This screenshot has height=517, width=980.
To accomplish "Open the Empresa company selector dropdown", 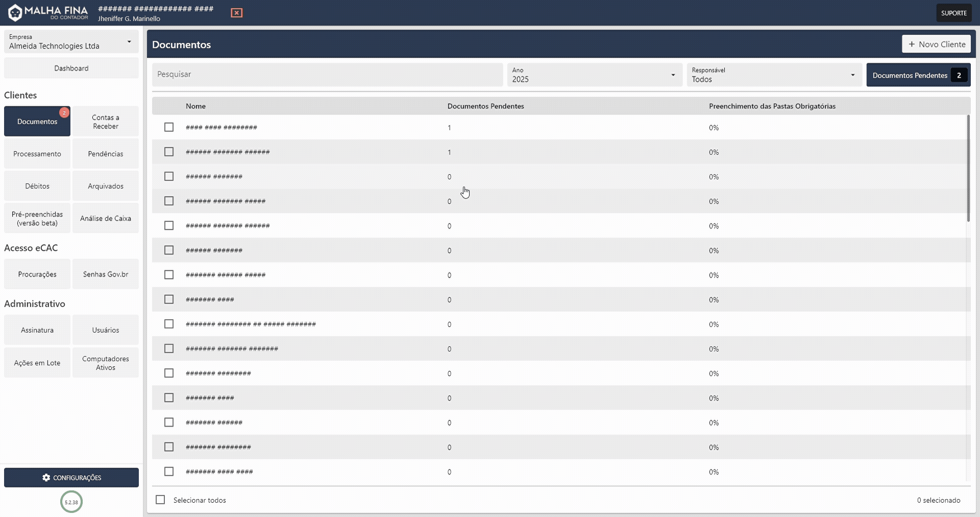I will tap(129, 42).
